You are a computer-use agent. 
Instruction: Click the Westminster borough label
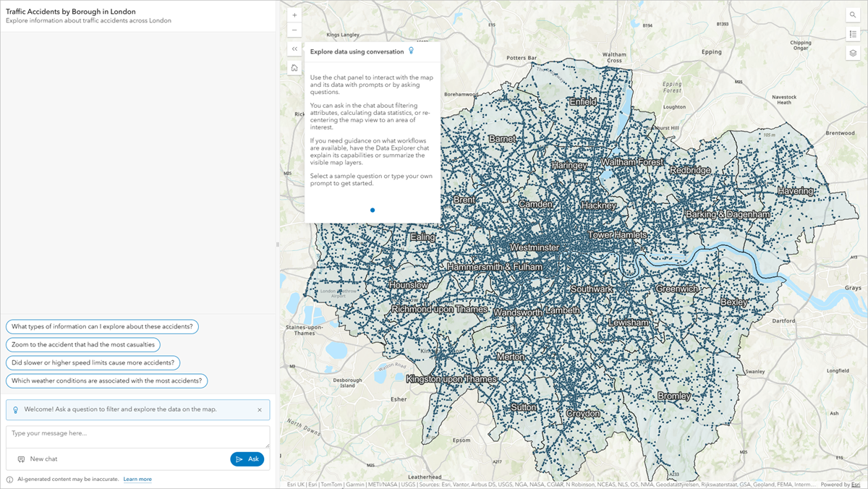(x=534, y=247)
